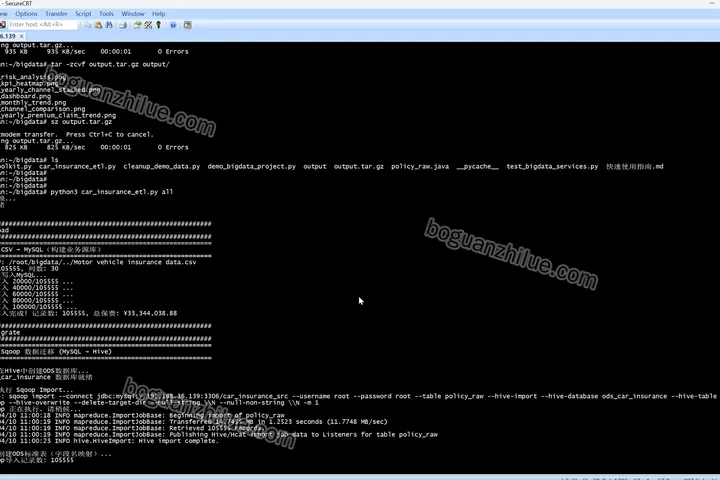Viewport: 720px width, 480px height.
Task: Click the 'sz output.tar.gz' command line
Action: click(x=81, y=122)
